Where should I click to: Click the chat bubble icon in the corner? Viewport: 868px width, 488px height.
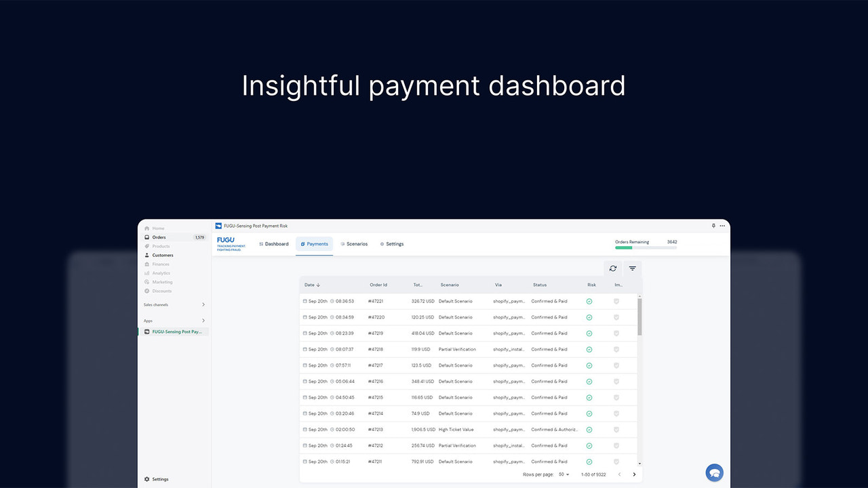click(714, 472)
